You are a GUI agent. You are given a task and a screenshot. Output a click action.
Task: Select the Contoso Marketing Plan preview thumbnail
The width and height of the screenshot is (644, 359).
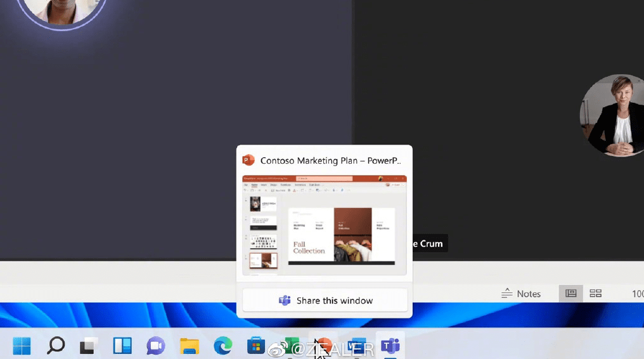click(325, 225)
